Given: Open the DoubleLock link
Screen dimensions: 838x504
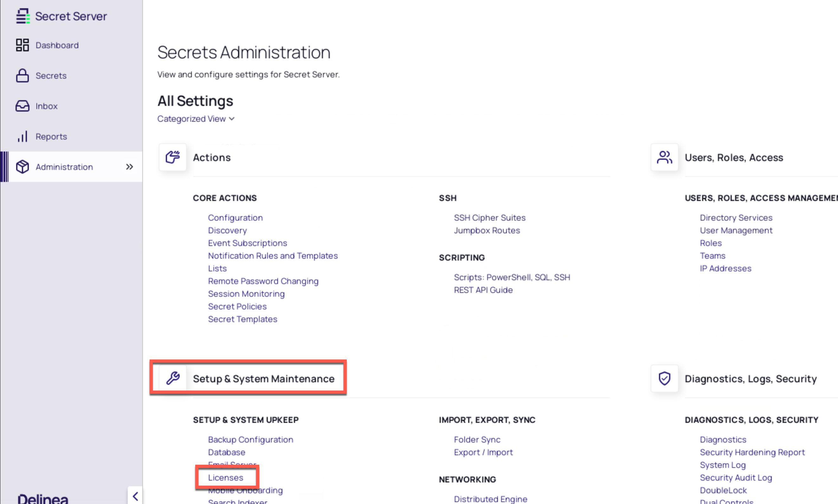Looking at the screenshot, I should click(723, 490).
